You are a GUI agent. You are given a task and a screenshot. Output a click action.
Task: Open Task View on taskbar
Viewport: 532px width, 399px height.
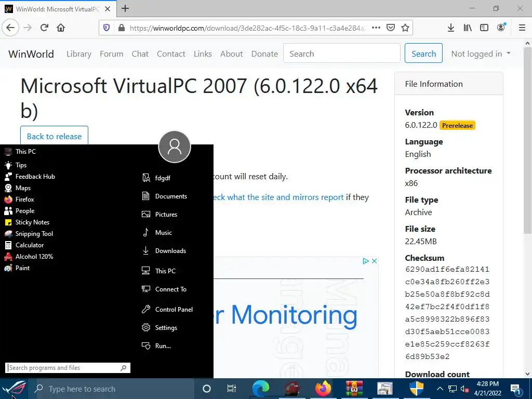231,389
